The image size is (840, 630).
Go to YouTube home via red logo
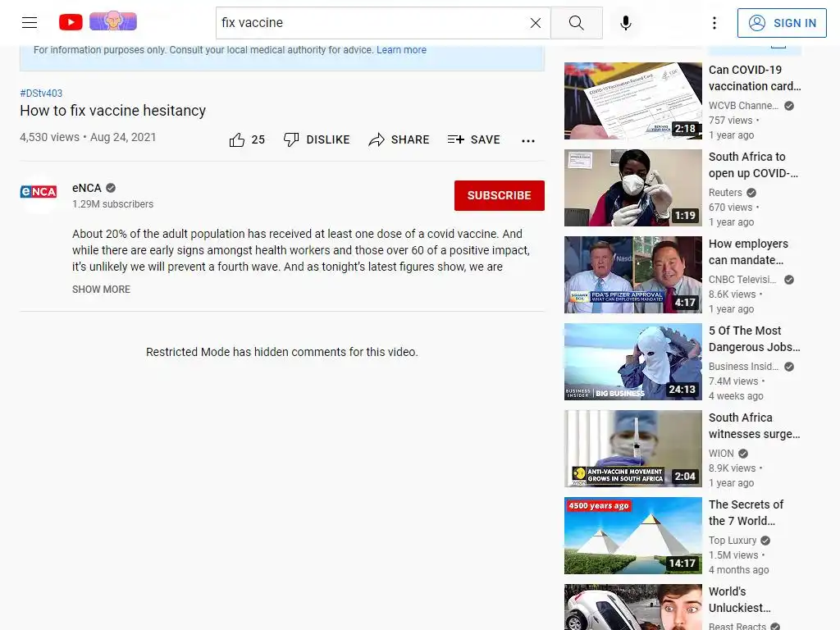[x=71, y=22]
